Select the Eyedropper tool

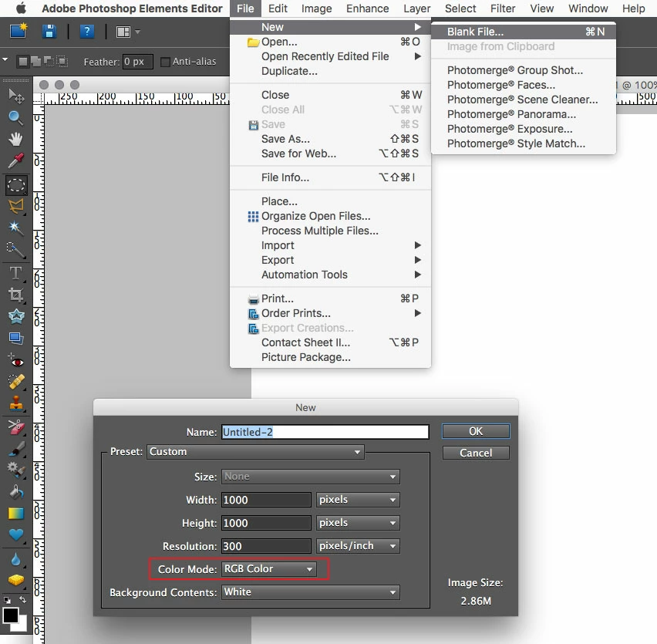[16, 161]
